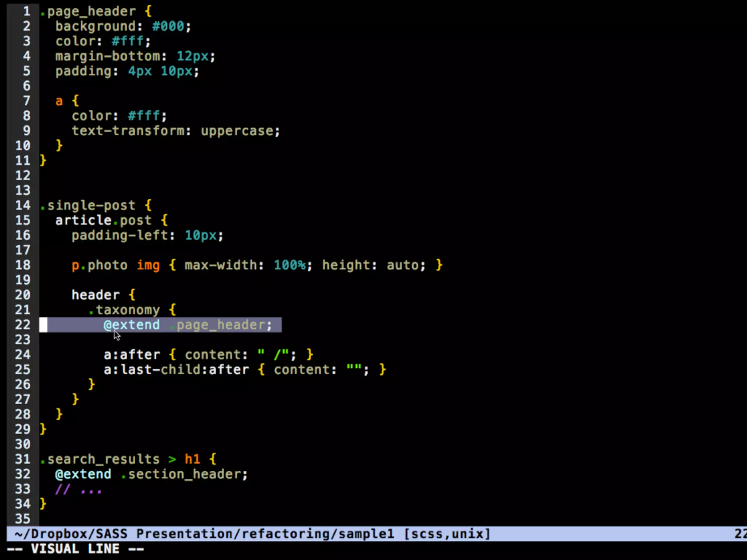Click the .single-post selector text
Screen dimensions: 747x560
click(88, 205)
